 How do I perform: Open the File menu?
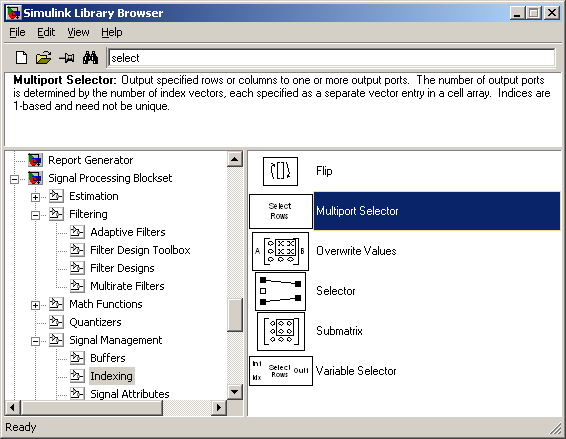tap(17, 32)
